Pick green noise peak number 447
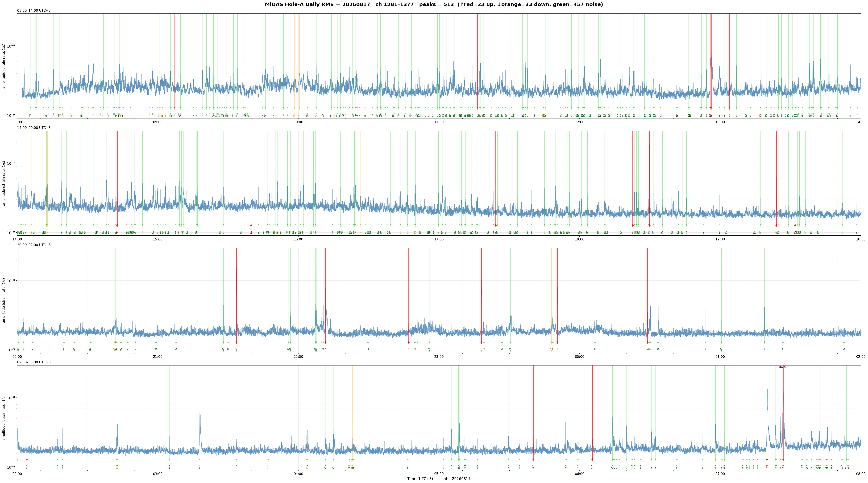The width and height of the screenshot is (868, 483). click(x=268, y=467)
